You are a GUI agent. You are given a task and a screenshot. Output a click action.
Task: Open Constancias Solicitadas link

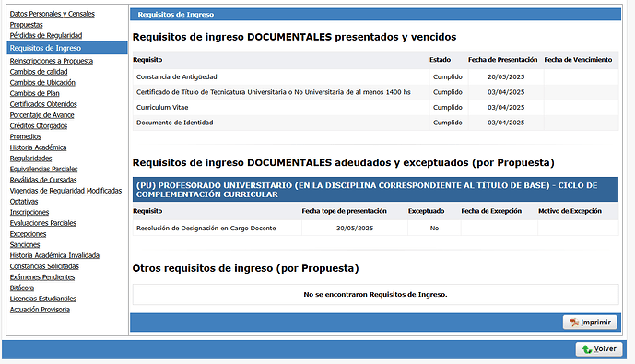[44, 266]
